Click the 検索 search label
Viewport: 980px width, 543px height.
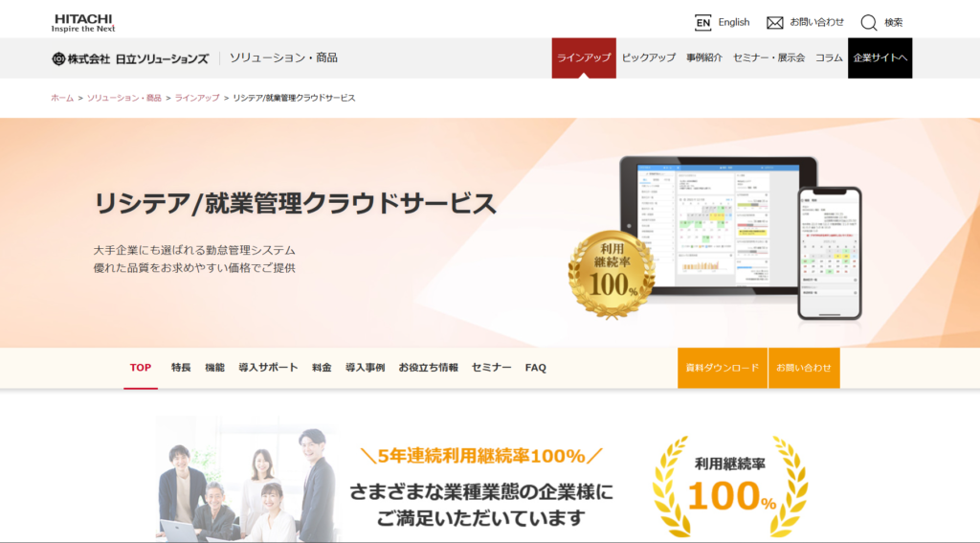(893, 23)
